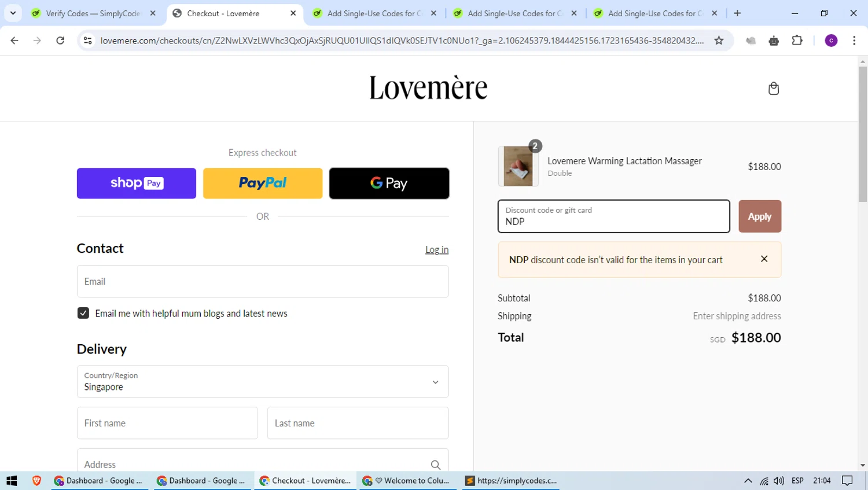This screenshot has width=868, height=490.
Task: Click the address search magnifier icon
Action: tap(435, 465)
